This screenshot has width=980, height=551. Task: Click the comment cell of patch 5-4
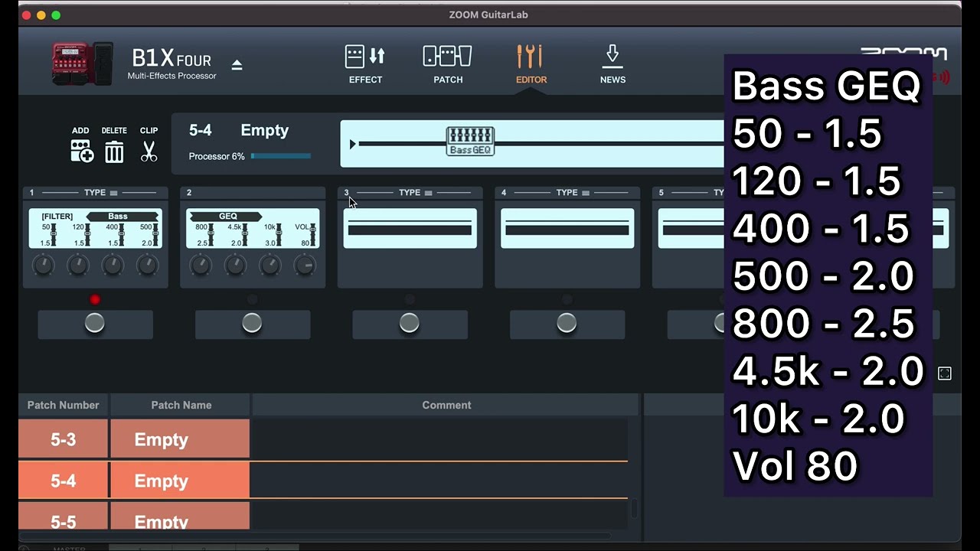439,481
